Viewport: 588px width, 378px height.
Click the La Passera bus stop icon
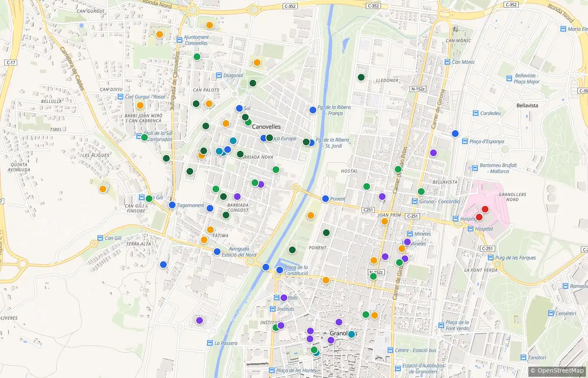(x=210, y=343)
